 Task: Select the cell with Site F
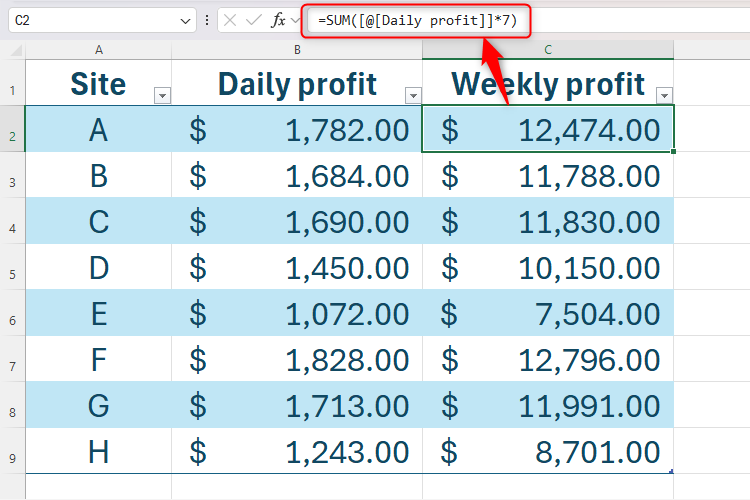click(x=99, y=359)
